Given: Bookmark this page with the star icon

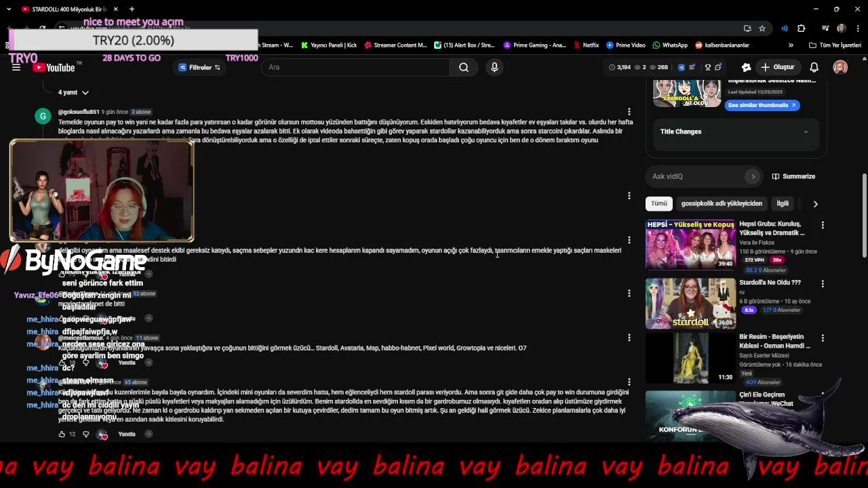Looking at the screenshot, I should [x=762, y=28].
